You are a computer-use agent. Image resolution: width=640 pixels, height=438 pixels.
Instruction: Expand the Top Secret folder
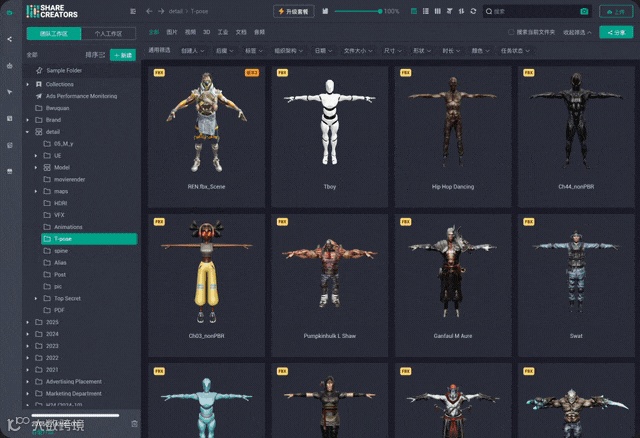click(36, 298)
